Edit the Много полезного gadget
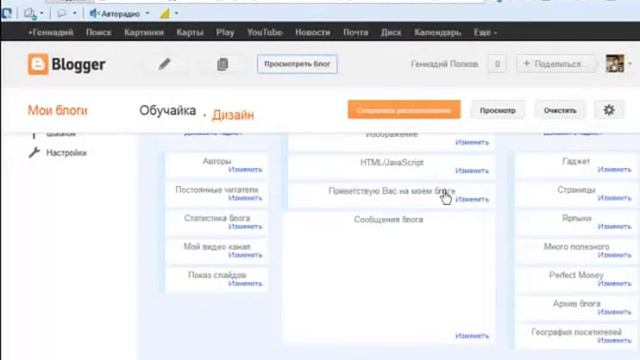This screenshot has width=640, height=360. coord(614,255)
